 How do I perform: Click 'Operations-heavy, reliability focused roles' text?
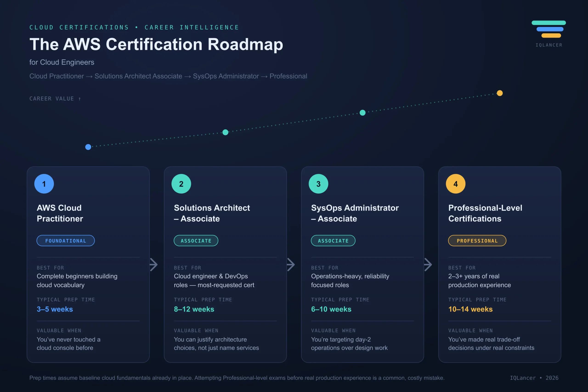coord(350,280)
